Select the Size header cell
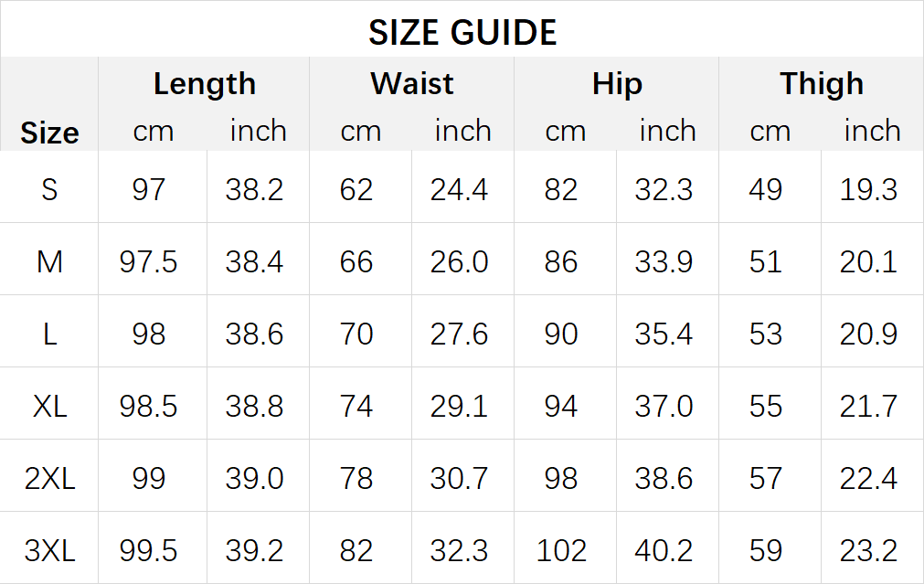Image resolution: width=924 pixels, height=584 pixels. (x=49, y=133)
